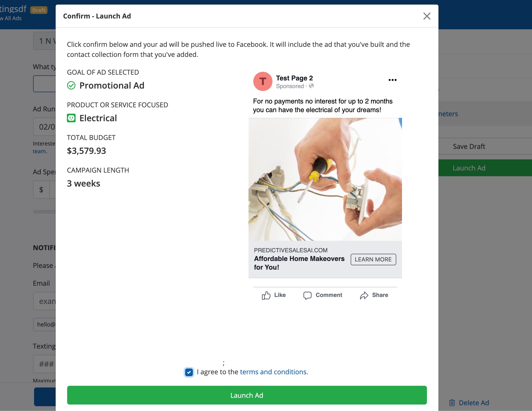This screenshot has width=532, height=411.
Task: Open the terms and conditions link
Action: [274, 372]
